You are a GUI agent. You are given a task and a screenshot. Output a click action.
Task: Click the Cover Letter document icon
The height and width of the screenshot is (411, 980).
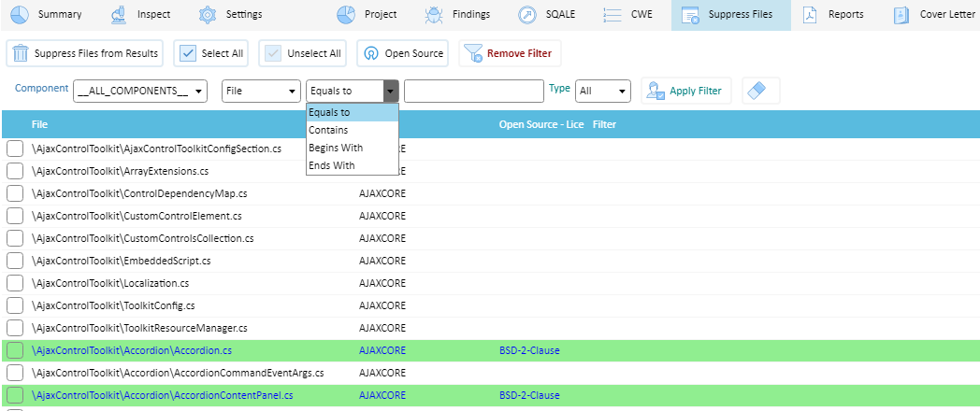point(901,14)
